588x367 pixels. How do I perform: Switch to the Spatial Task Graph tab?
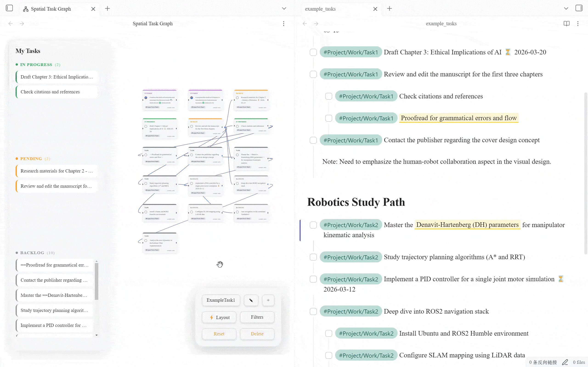[51, 9]
